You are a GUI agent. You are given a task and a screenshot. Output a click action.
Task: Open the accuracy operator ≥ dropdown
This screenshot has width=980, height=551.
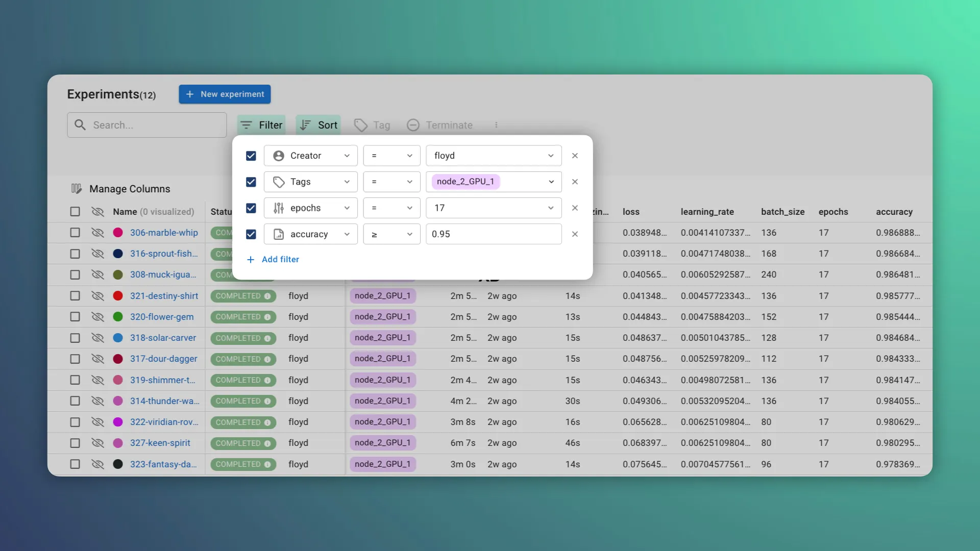coord(391,234)
